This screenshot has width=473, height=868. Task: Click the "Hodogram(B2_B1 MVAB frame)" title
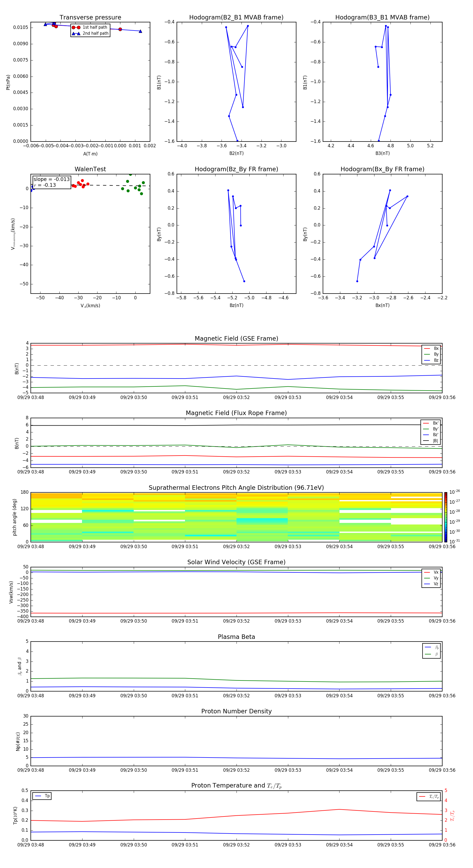[236, 18]
